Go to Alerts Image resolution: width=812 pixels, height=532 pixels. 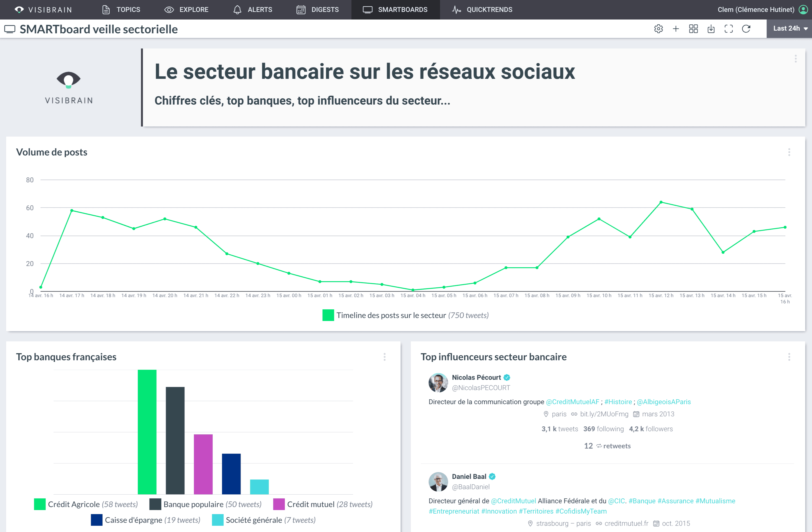coord(252,9)
